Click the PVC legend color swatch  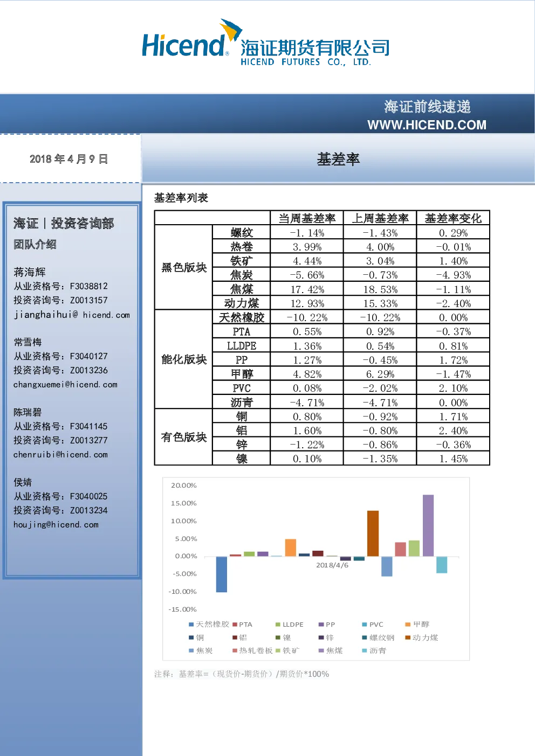click(x=365, y=625)
